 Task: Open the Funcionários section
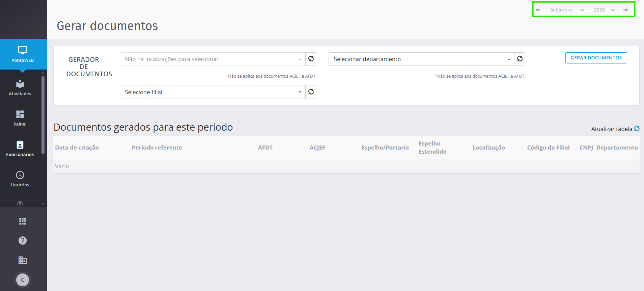20,149
